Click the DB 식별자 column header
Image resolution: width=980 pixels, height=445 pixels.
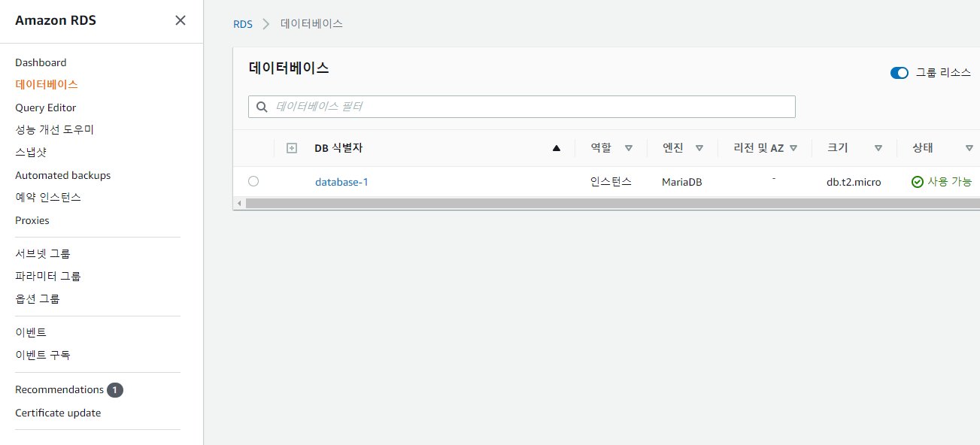[338, 148]
